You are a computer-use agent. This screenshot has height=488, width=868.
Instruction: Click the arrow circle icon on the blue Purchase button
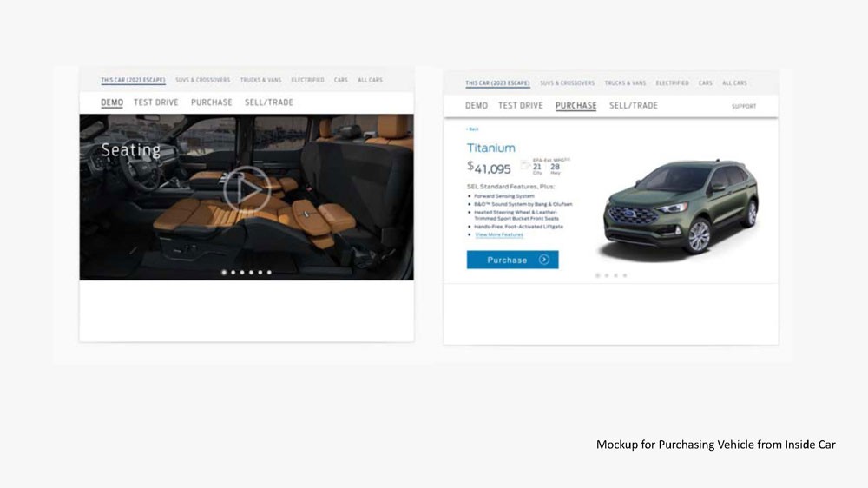(544, 260)
